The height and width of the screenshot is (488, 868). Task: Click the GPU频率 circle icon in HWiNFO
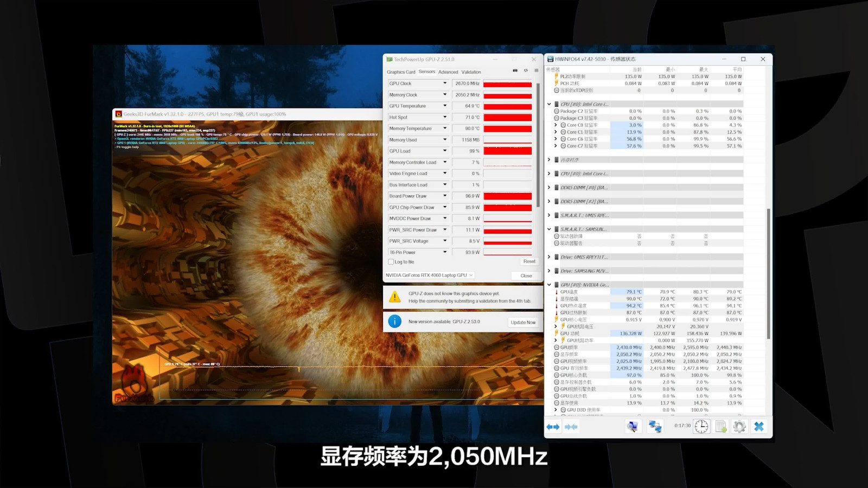[557, 348]
